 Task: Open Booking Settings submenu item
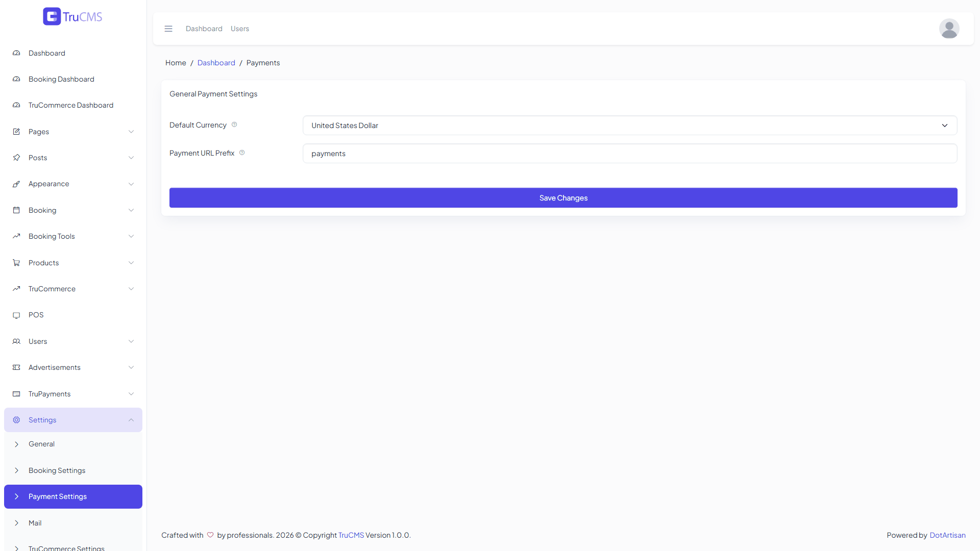73,470
